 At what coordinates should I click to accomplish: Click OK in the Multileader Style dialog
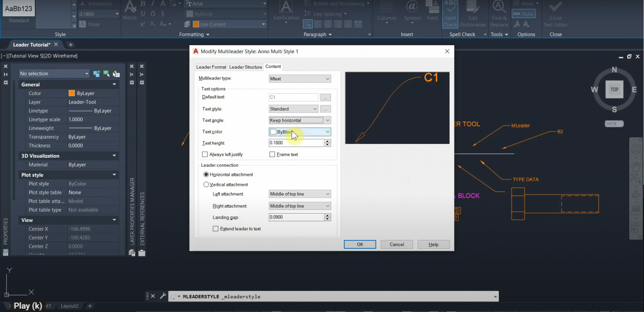pos(359,244)
